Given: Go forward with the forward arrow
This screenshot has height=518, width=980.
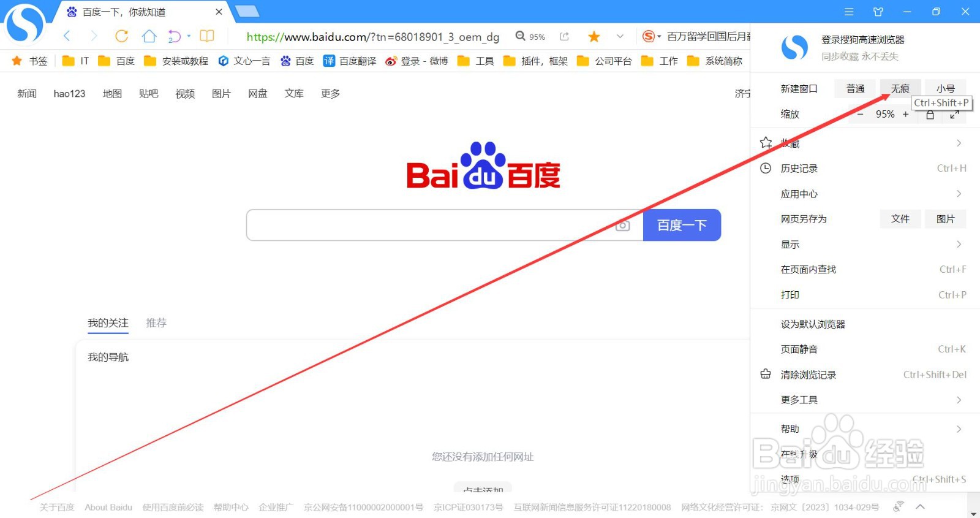Looking at the screenshot, I should pos(94,36).
